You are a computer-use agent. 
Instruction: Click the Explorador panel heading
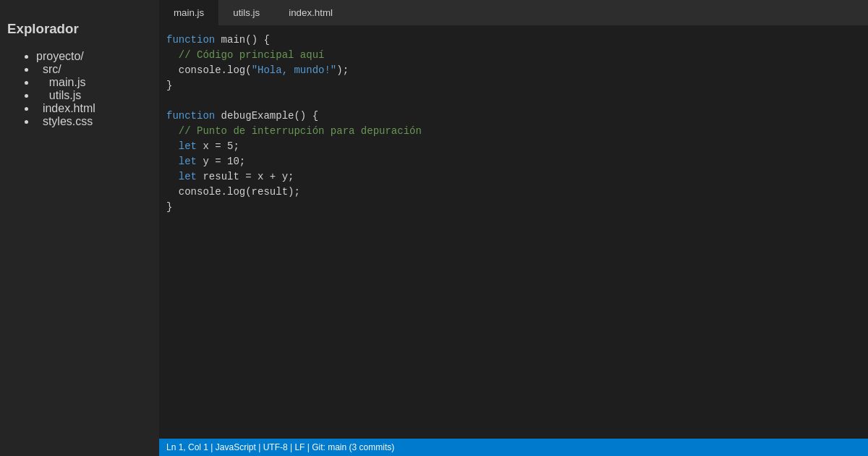(43, 29)
